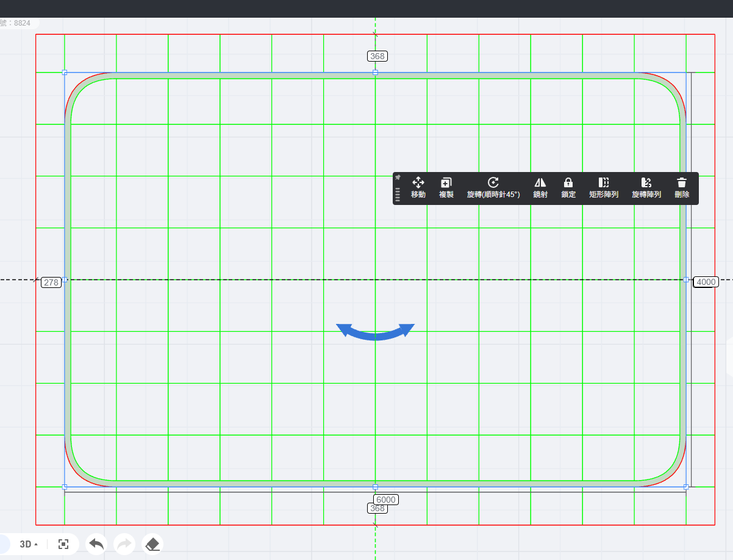
Task: Open the 3D view dropdown
Action: tap(29, 544)
